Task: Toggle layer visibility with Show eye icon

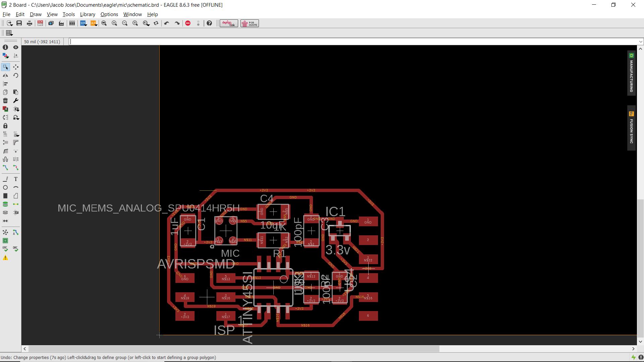Action: [15, 47]
